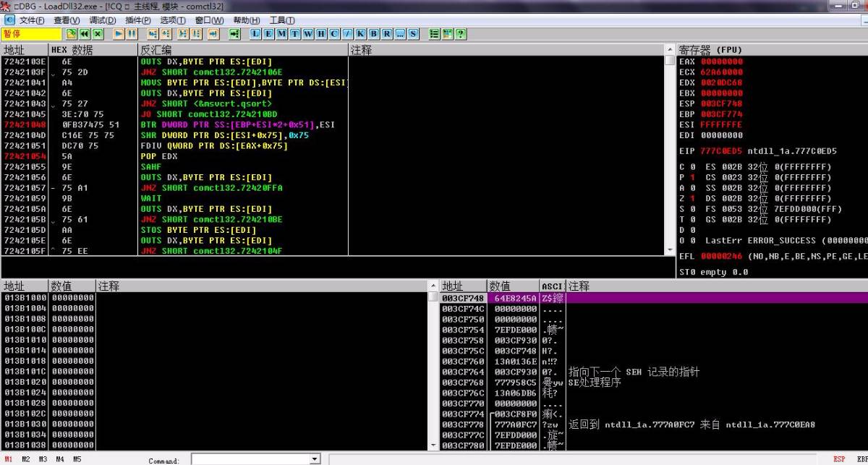Expand the Command history dropdown arrow
This screenshot has width=868, height=465.
(315, 459)
